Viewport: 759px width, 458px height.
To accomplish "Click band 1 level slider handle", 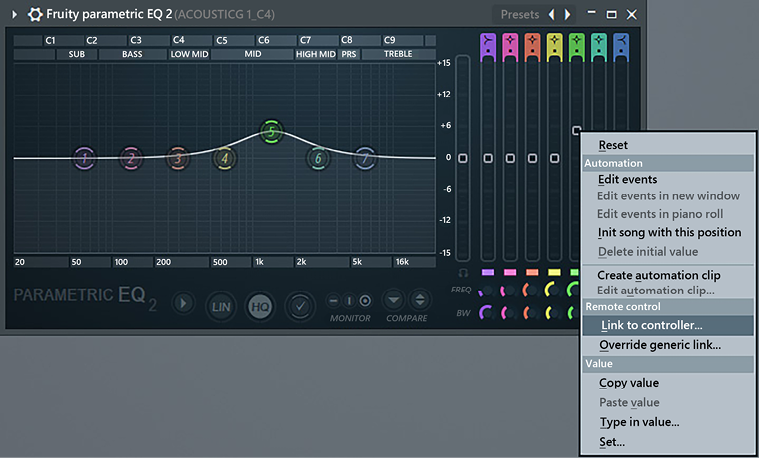I will coord(488,158).
